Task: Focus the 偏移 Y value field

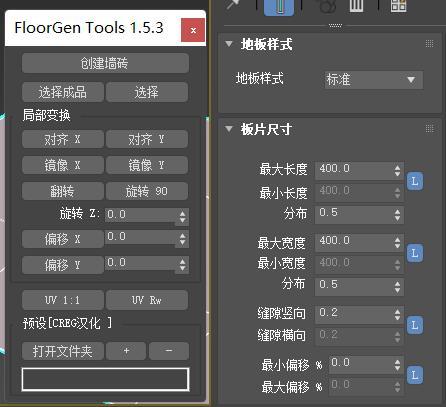Action: tap(140, 263)
